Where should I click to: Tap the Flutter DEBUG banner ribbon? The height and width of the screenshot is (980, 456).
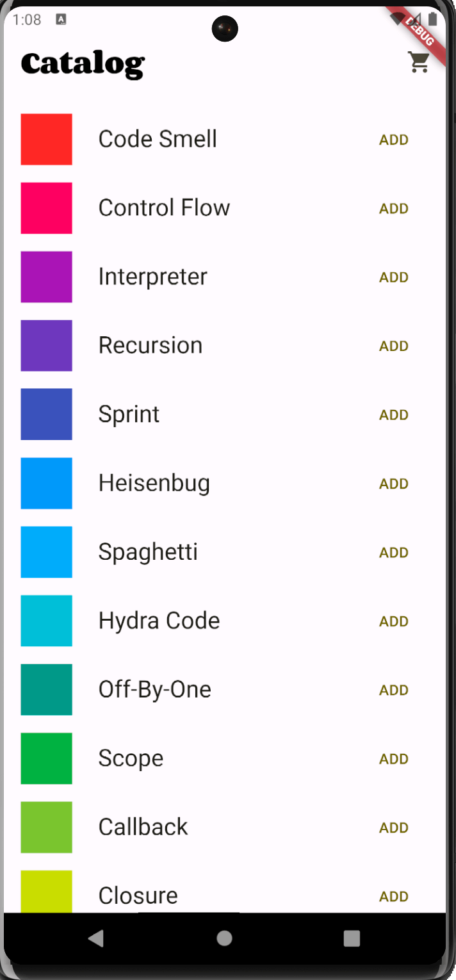421,31
